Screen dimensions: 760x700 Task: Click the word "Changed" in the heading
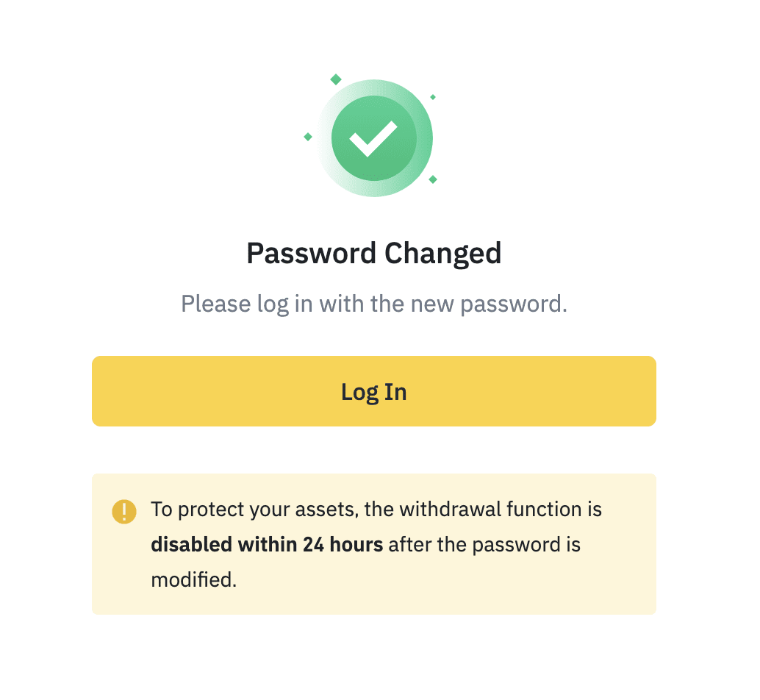(x=443, y=254)
